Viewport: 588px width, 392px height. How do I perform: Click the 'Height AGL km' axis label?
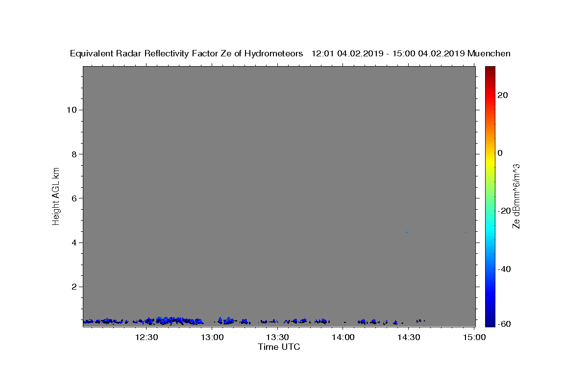(56, 196)
